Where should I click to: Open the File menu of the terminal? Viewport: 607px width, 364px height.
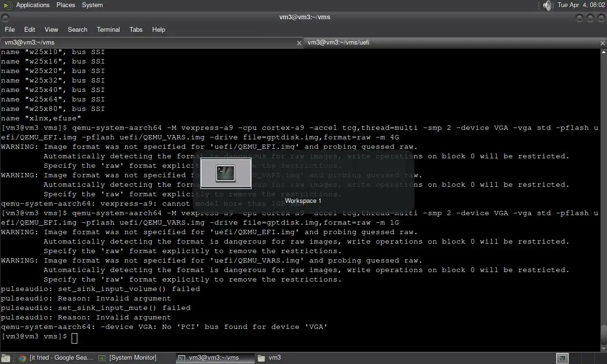pyautogui.click(x=10, y=29)
